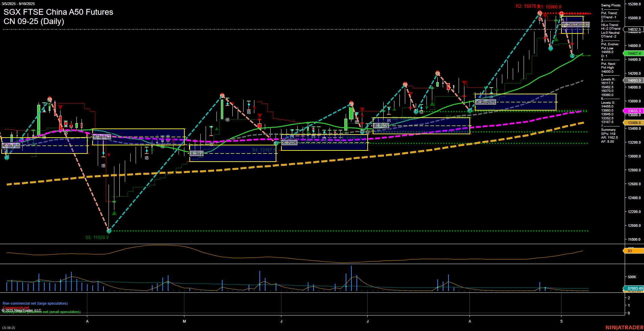This screenshot has height=331, width=644.
Task: Click the R2: 15070.0 resistance label
Action: pos(527,6)
